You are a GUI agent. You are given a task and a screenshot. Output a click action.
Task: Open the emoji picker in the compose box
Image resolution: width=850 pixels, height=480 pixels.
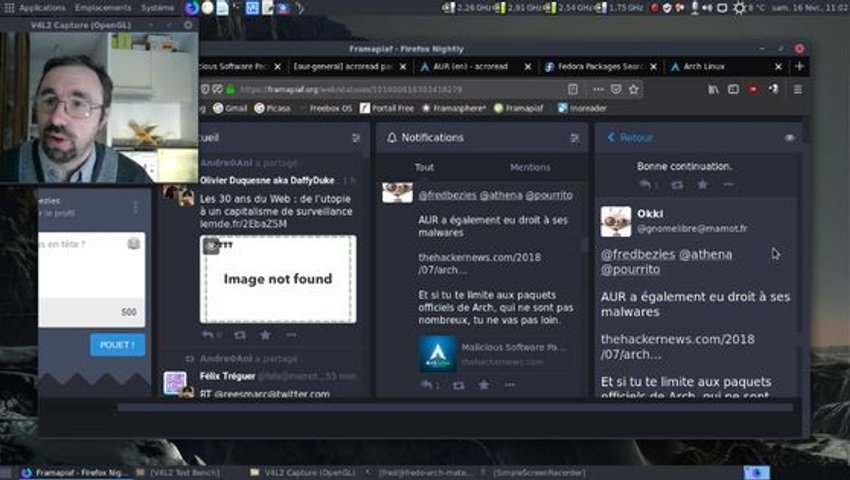pos(134,244)
